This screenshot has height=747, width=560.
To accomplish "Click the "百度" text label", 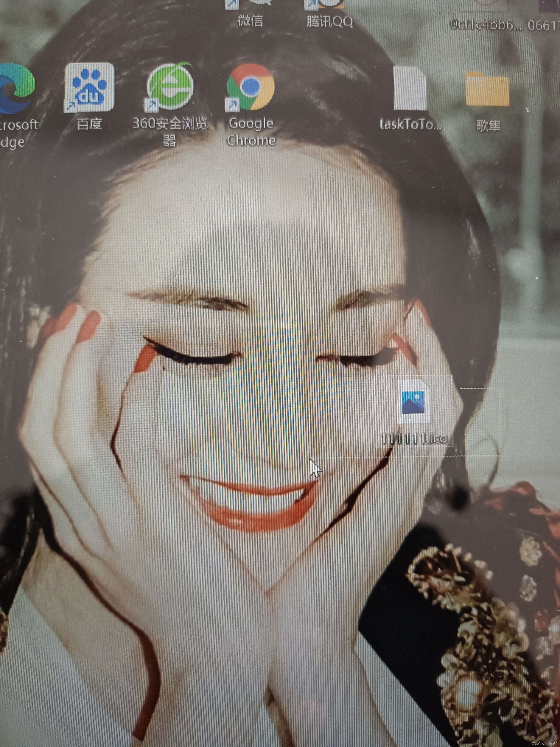I will click(89, 124).
